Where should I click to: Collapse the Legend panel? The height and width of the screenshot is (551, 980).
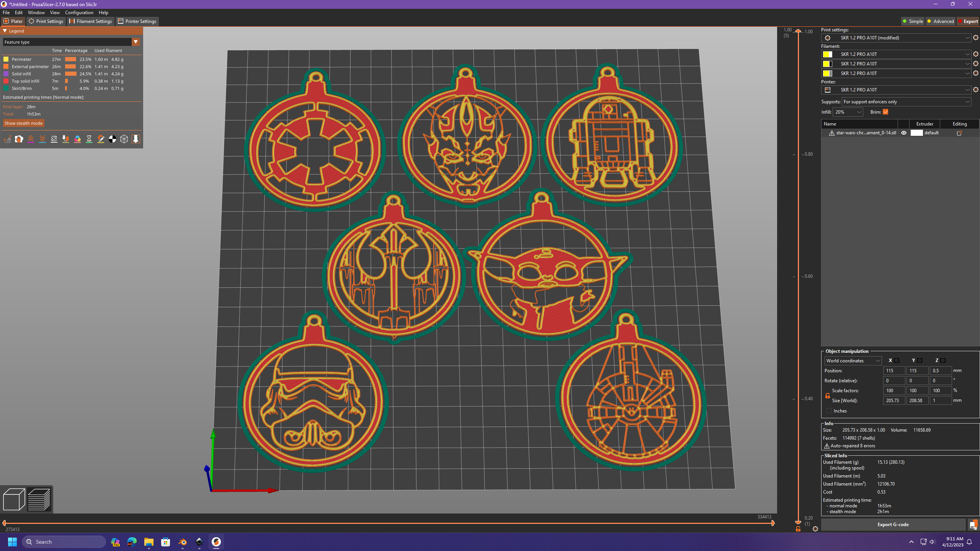click(5, 31)
